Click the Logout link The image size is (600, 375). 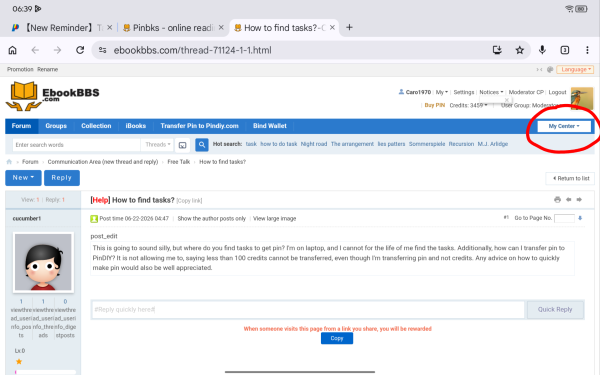click(x=557, y=92)
